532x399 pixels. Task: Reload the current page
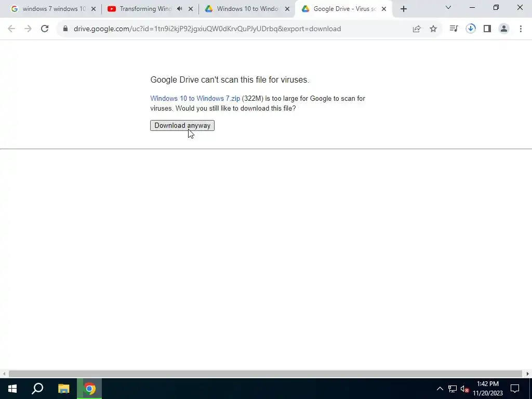[x=45, y=29]
